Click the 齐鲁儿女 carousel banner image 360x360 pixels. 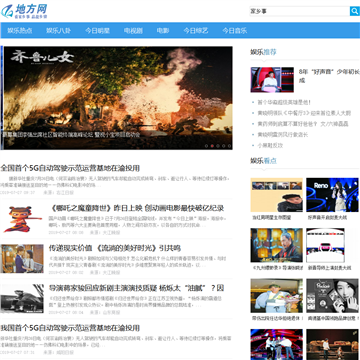click(118, 98)
